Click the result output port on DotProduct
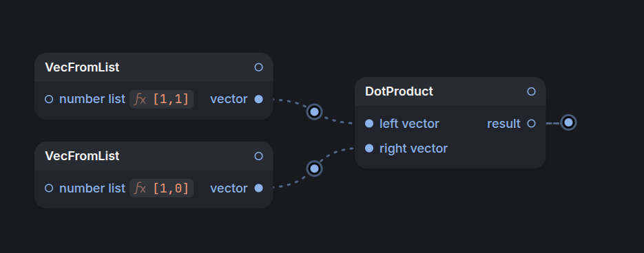 (531, 124)
